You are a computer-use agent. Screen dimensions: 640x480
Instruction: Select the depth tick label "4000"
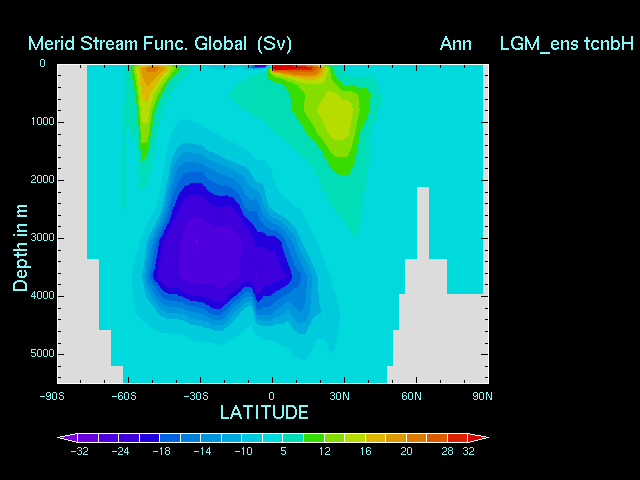pos(42,296)
